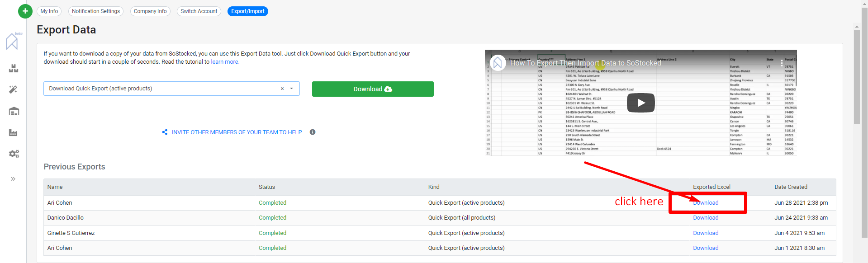Click the Jun 28 2021 2:38 pm date
This screenshot has height=263, width=868.
point(801,203)
